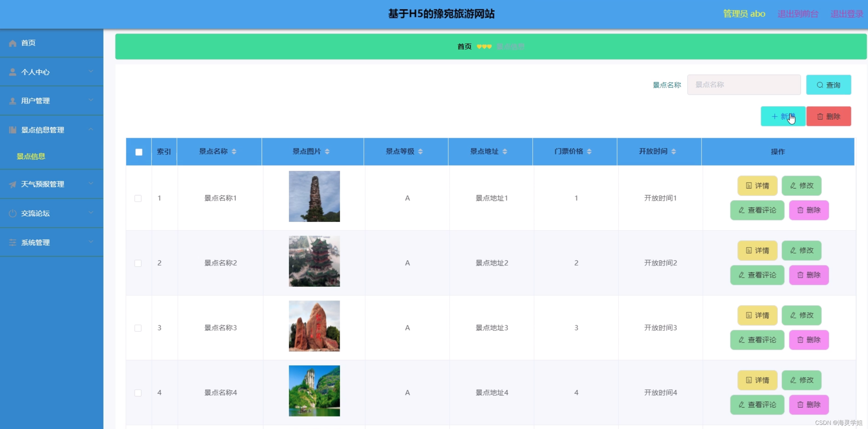
Task: Click the home icon in sidebar
Action: [13, 43]
